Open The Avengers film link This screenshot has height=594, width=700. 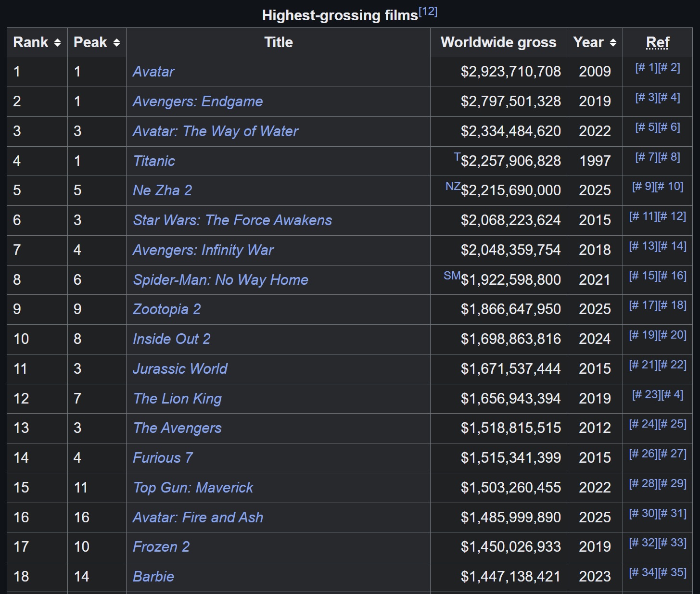tap(177, 428)
